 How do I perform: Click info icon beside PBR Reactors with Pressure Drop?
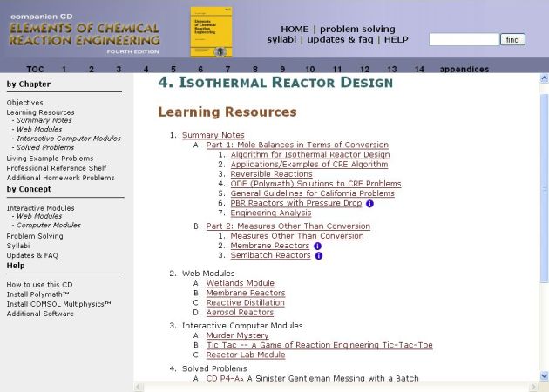pos(369,204)
